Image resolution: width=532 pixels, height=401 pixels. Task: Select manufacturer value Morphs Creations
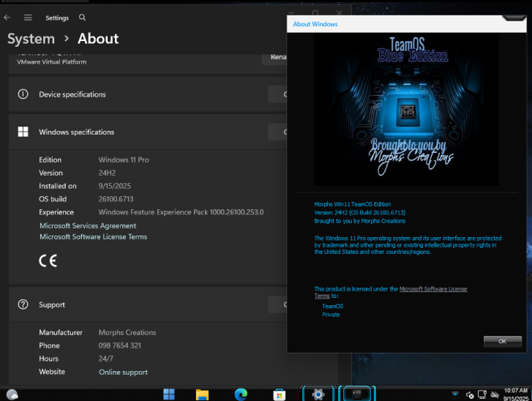[127, 332]
